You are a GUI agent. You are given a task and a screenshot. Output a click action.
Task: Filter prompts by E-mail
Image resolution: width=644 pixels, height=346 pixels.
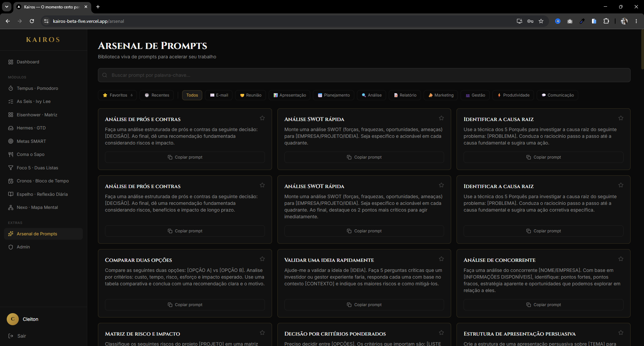point(219,95)
